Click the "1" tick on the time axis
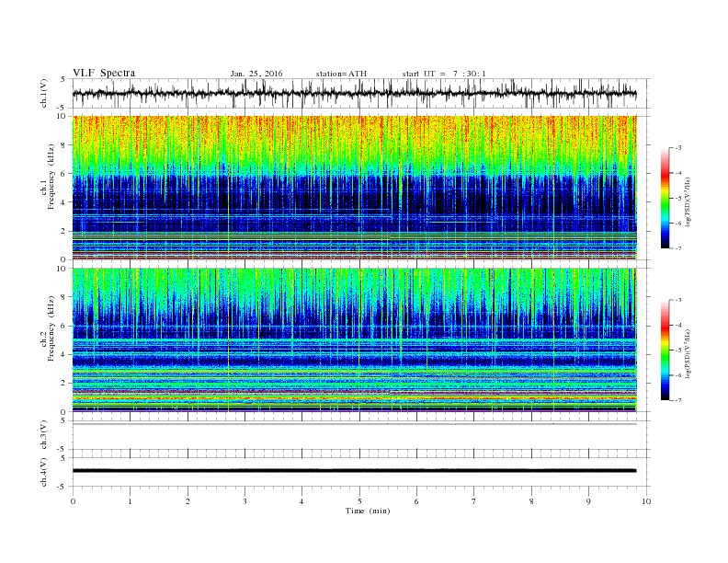The width and height of the screenshot is (728, 563). [x=131, y=501]
